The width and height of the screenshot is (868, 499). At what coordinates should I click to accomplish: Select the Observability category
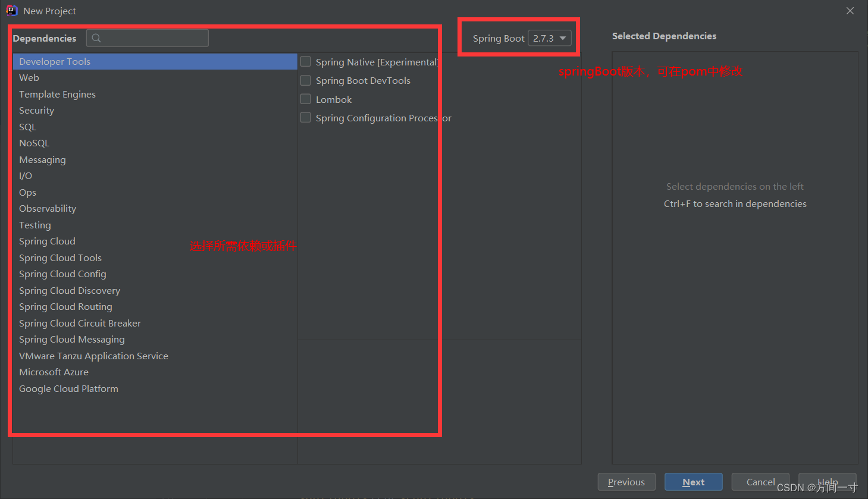155,209
